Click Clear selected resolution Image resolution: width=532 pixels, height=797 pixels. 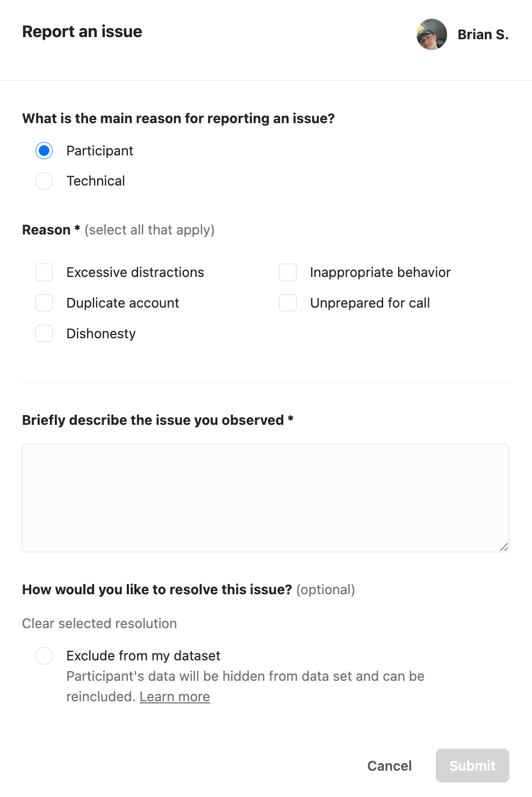tap(99, 623)
